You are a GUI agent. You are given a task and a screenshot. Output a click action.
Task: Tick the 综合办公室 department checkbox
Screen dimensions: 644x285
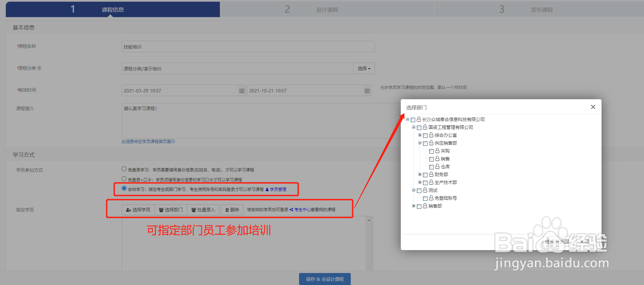tap(425, 135)
